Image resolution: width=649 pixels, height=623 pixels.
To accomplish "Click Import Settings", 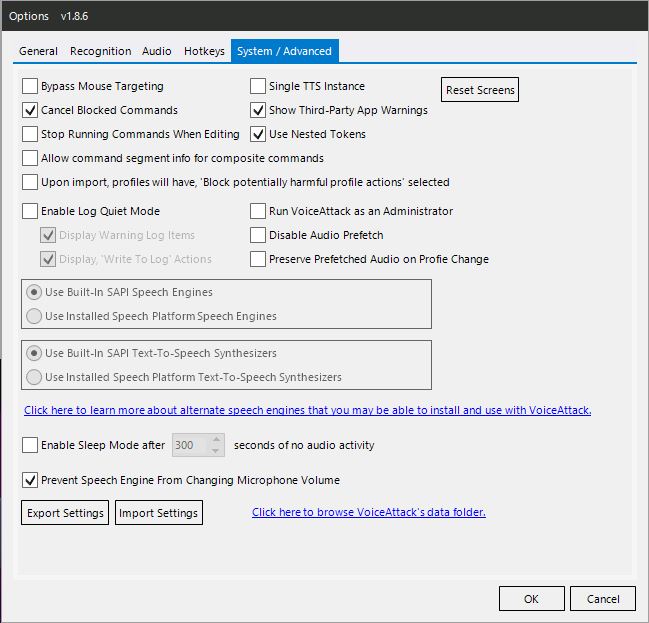I will click(x=159, y=513).
